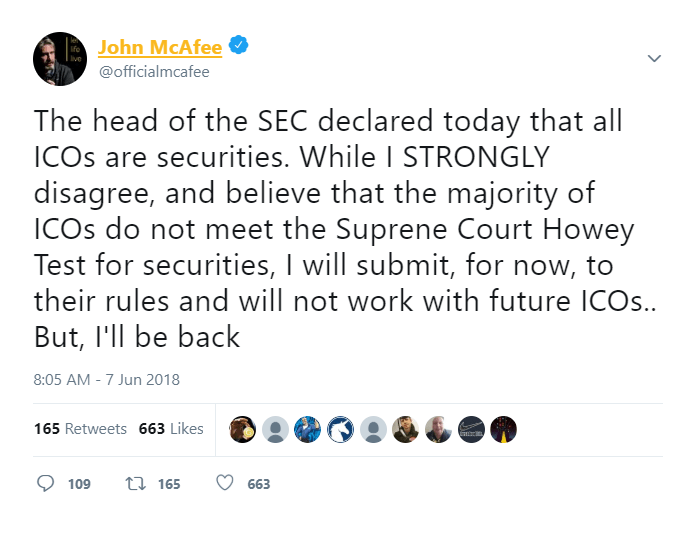
Task: Click the first gray default liker avatar
Action: (275, 429)
